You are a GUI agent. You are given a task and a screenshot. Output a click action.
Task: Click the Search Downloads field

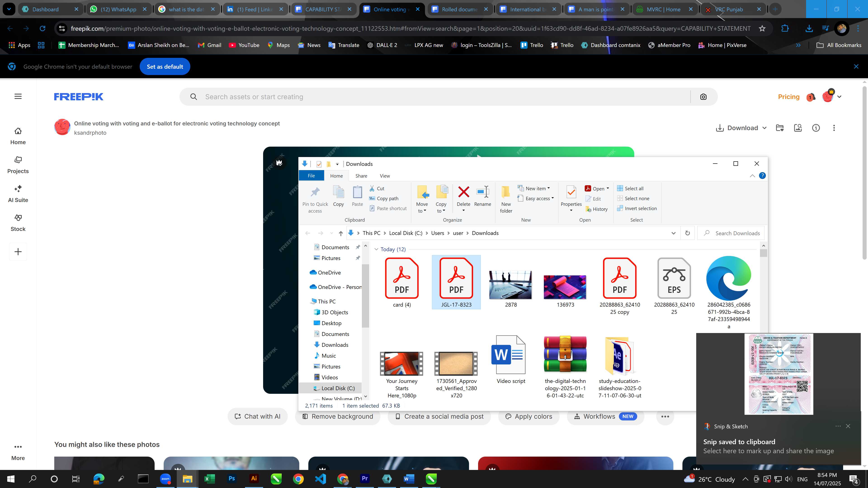pyautogui.click(x=731, y=233)
